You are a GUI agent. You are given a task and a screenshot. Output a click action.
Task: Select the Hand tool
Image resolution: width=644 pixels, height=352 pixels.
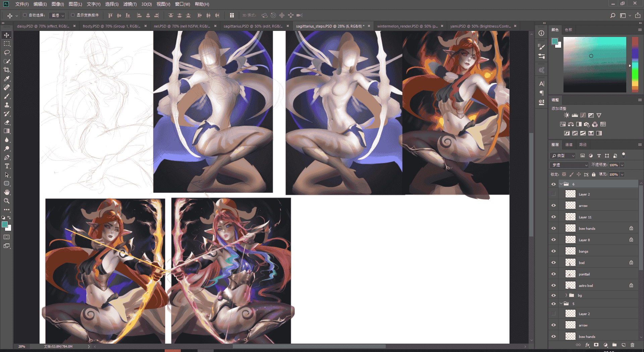click(x=7, y=192)
